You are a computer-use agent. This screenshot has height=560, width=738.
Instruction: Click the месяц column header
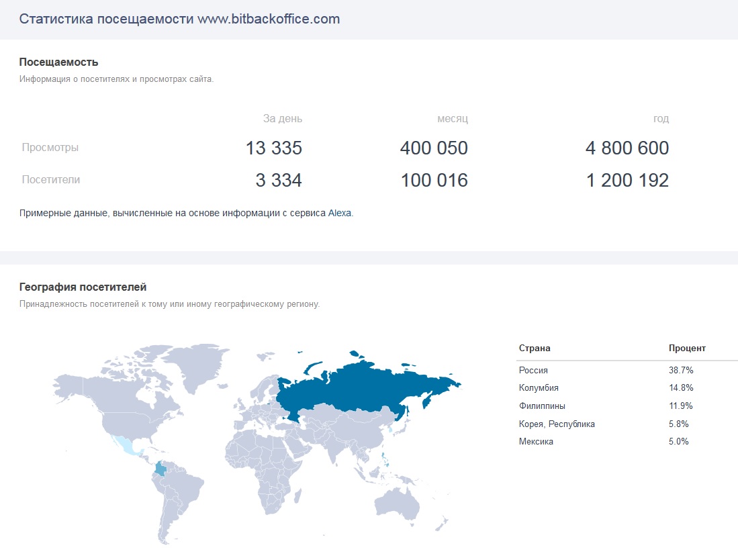coord(452,119)
